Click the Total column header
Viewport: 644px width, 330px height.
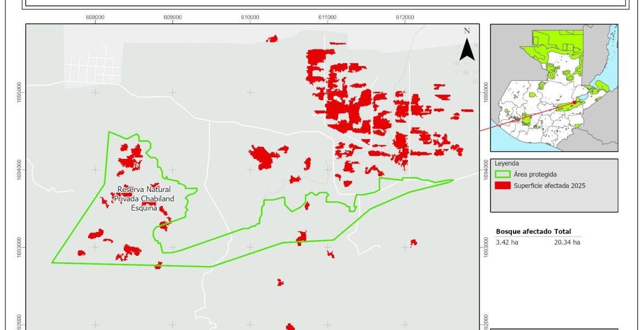point(564,232)
